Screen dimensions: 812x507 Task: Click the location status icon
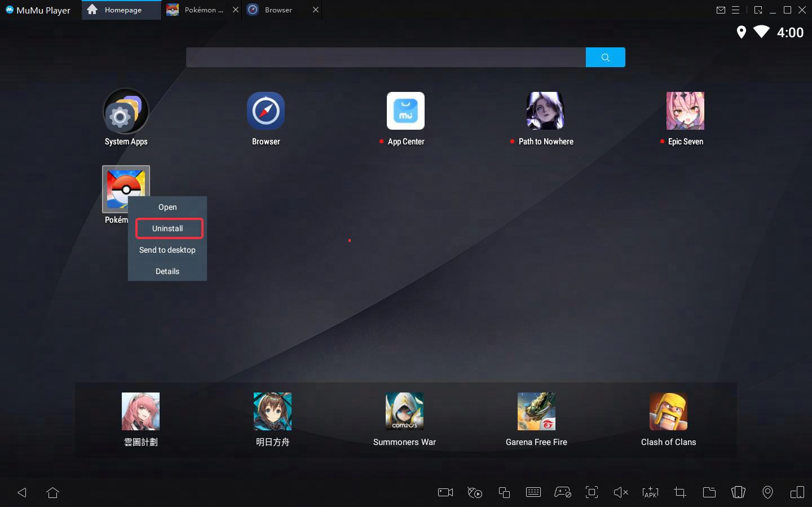742,32
